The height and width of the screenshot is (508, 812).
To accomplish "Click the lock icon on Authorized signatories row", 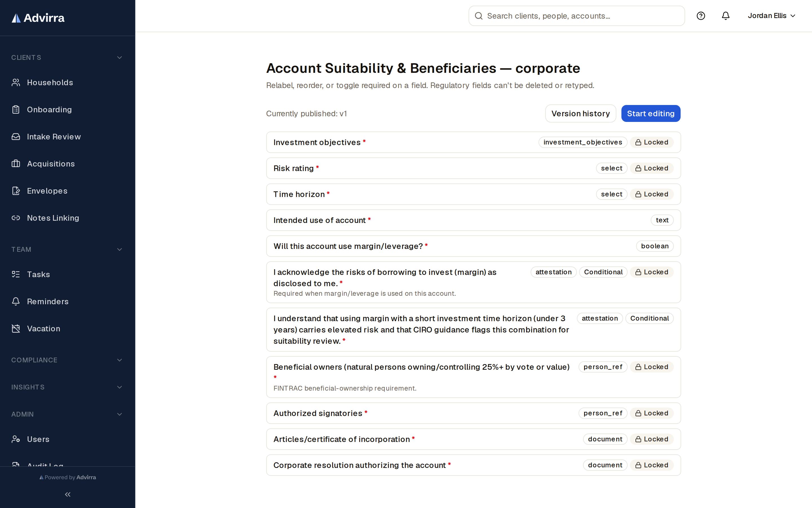I will [638, 413].
